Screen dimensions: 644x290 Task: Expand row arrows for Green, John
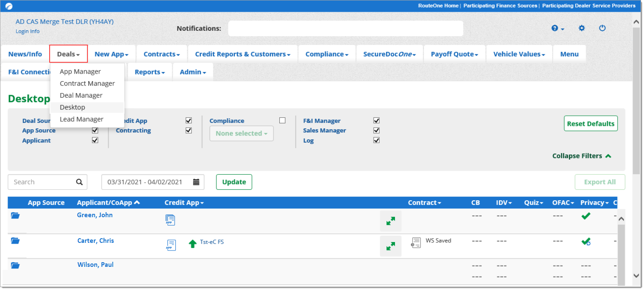tap(391, 221)
